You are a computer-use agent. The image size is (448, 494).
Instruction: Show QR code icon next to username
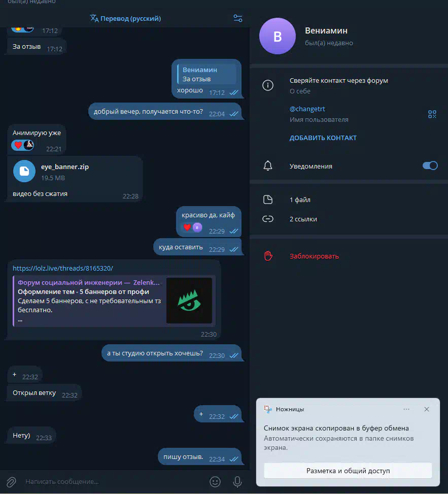point(432,114)
